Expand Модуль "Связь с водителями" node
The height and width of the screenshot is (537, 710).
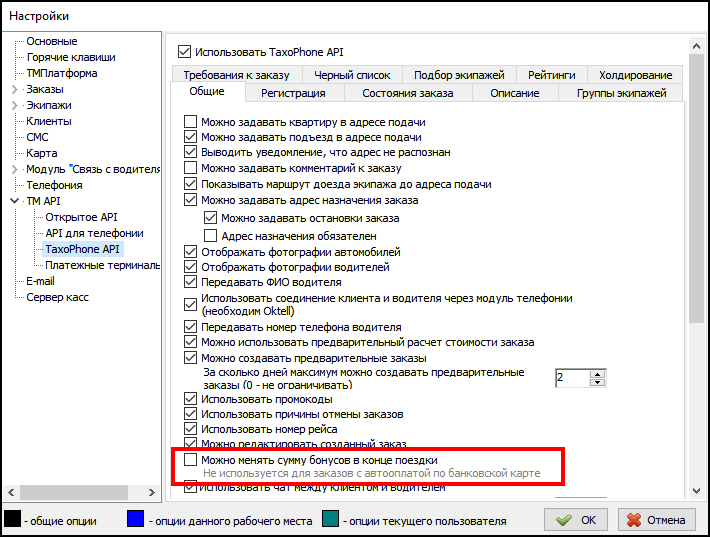(x=14, y=169)
